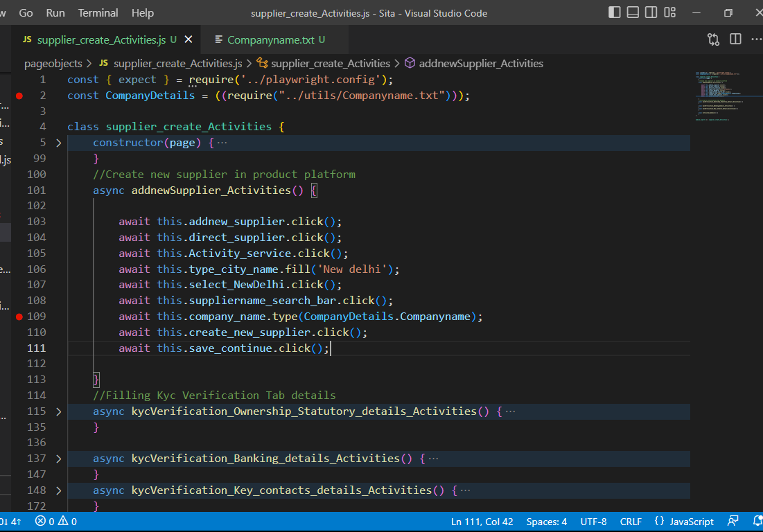The image size is (763, 532).
Task: Expand folded Key_contacts method at line 148
Action: pyautogui.click(x=58, y=490)
